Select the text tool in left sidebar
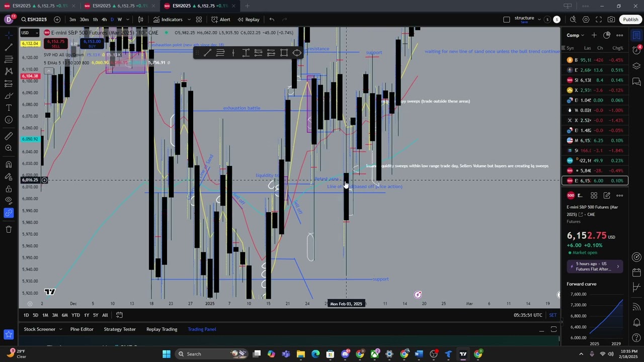 pos(9,108)
